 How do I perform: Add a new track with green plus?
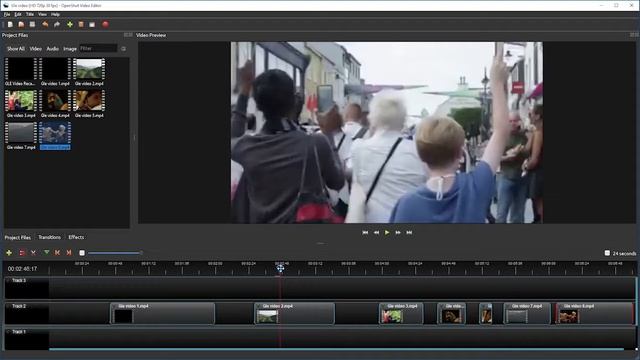coord(9,253)
